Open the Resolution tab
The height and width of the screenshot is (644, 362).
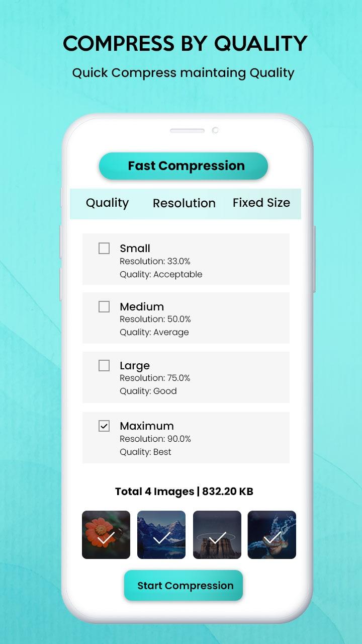coord(184,203)
